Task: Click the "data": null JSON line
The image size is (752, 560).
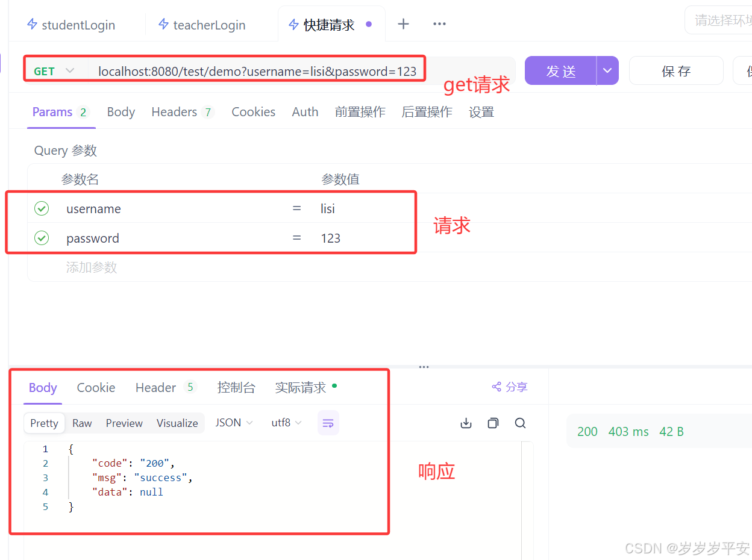Action: click(128, 493)
